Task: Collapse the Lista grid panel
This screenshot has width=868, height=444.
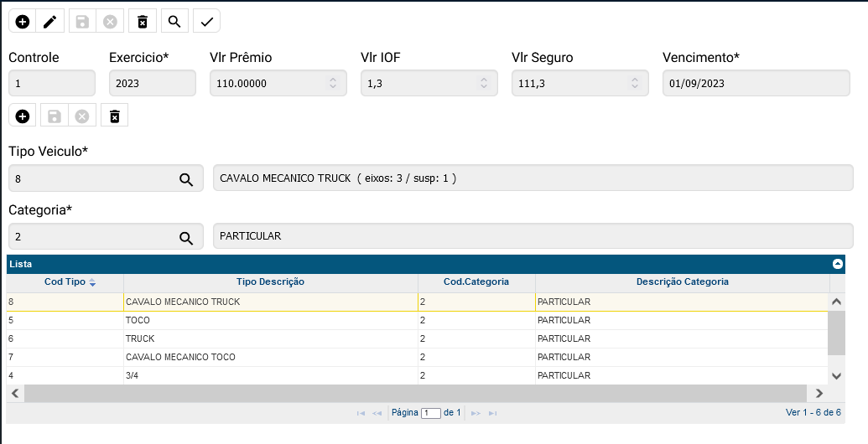Action: [837, 264]
